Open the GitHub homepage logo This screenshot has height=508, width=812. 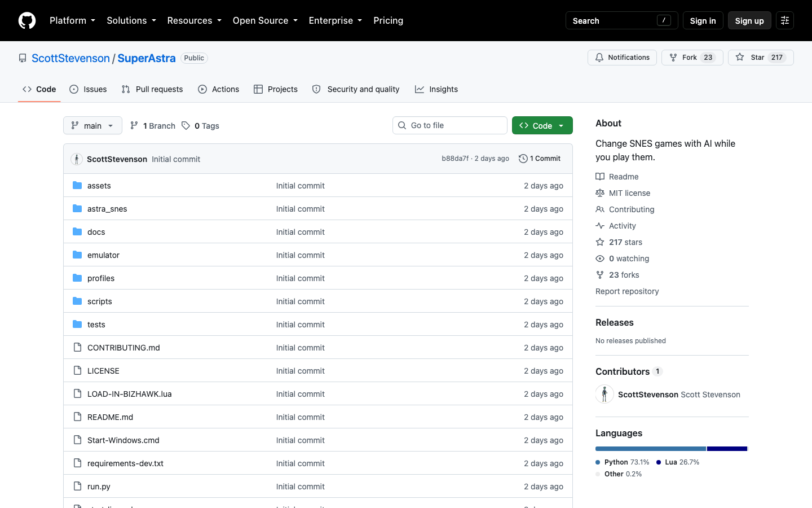pos(27,20)
